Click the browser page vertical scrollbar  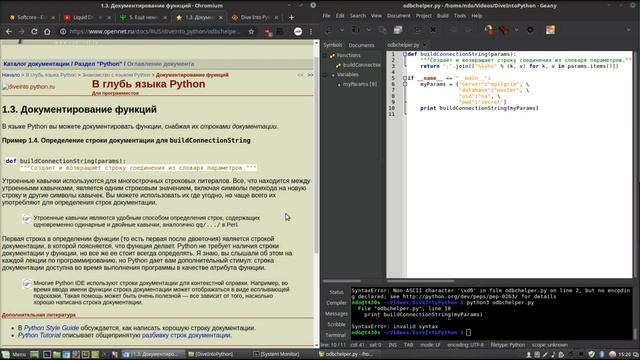pos(316,155)
